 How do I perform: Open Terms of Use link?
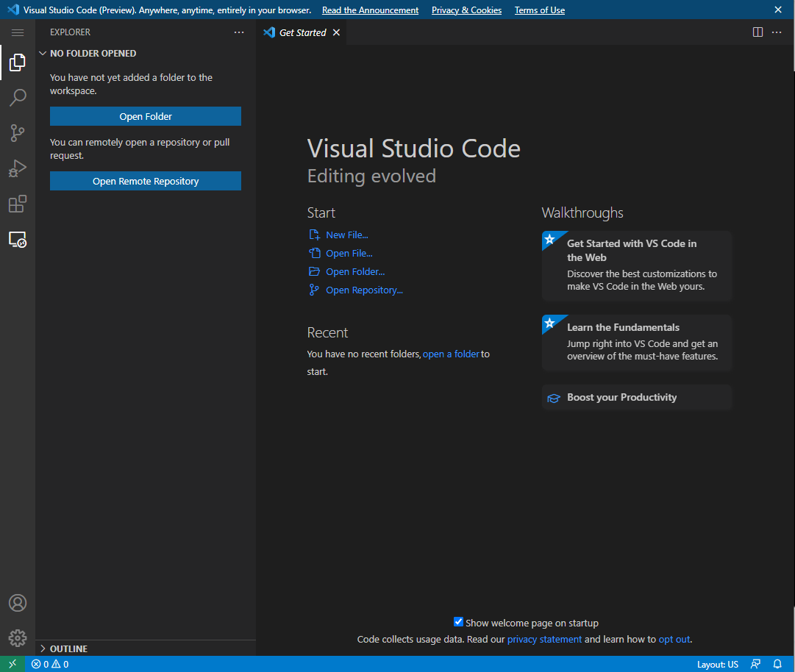click(540, 10)
